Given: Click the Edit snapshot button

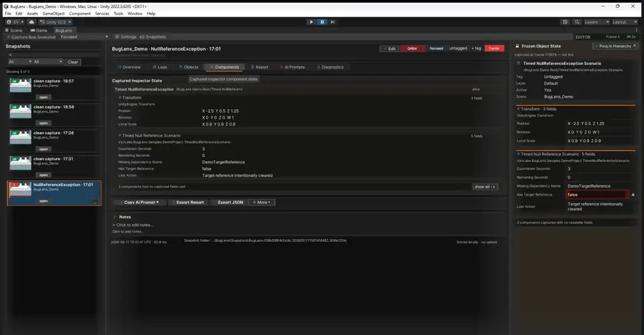Looking at the screenshot, I should (389, 49).
